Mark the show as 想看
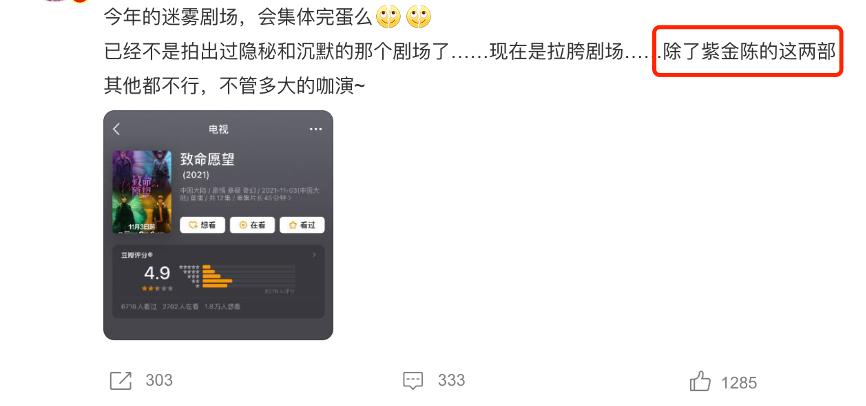Screen dimensions: 866x406 pyautogui.click(x=202, y=225)
